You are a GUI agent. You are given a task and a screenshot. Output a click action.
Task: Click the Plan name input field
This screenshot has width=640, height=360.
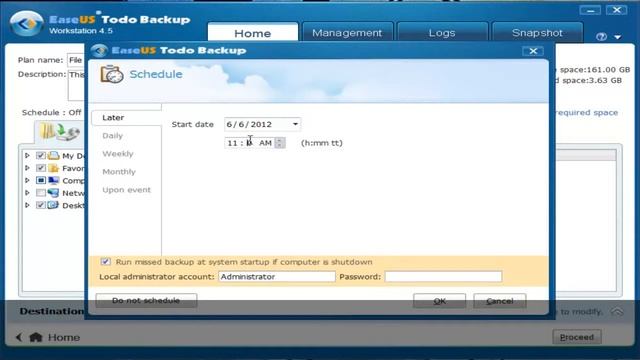pyautogui.click(x=76, y=60)
